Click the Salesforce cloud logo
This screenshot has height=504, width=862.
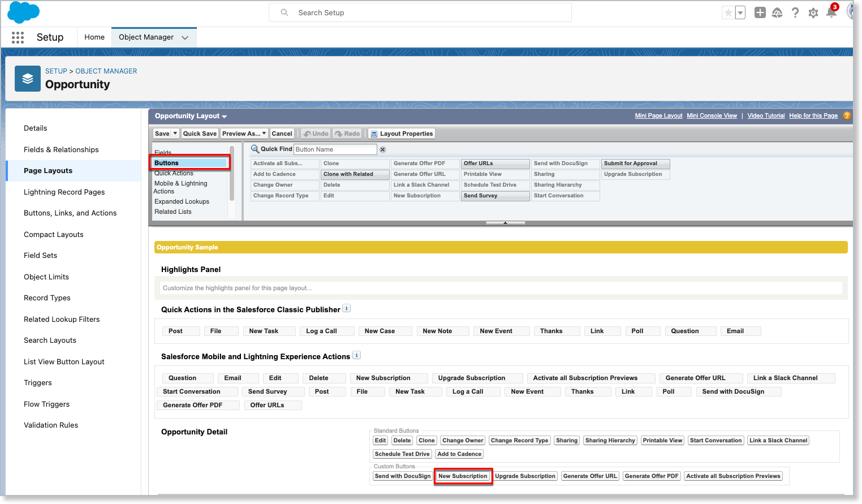(23, 12)
